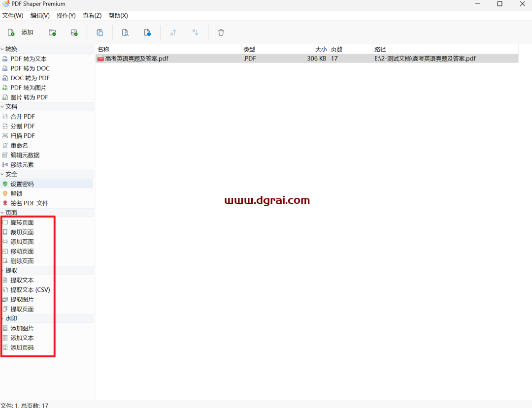Click the add image toolbar icon
Screen dimensions: 532x408
74,32
